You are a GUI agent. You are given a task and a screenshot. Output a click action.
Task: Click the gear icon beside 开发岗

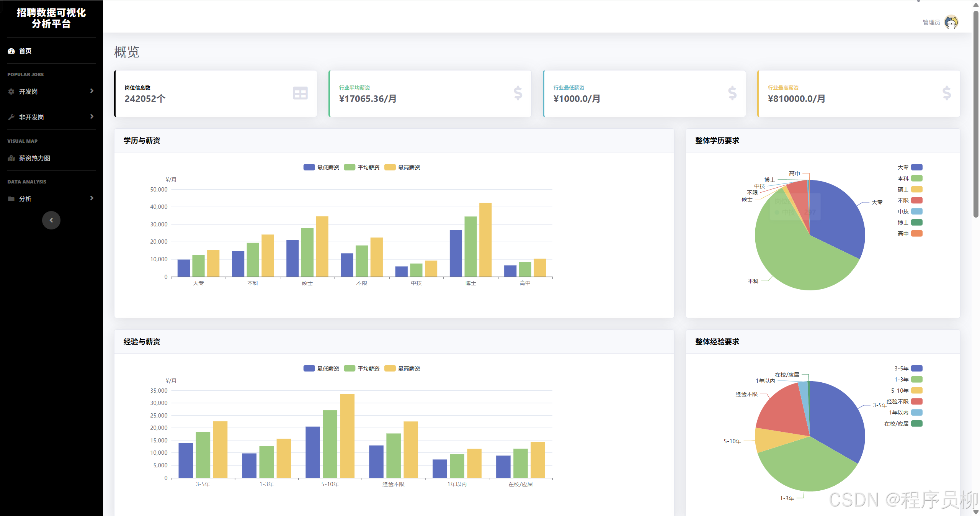click(x=11, y=92)
